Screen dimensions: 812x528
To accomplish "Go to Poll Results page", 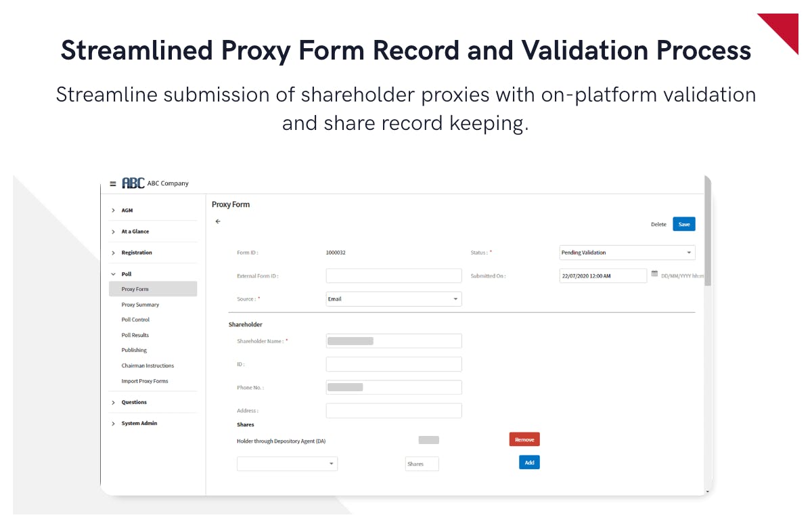I will (x=135, y=335).
